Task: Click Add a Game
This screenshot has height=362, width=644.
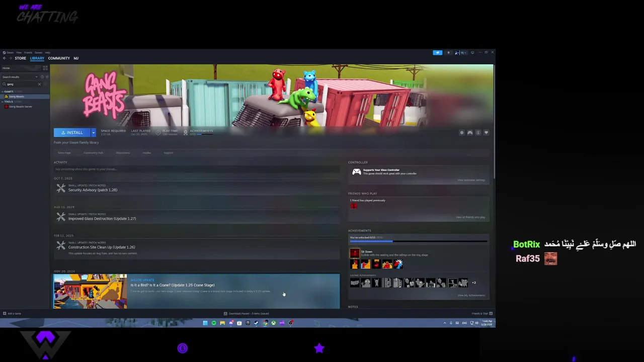Action: (x=12, y=314)
